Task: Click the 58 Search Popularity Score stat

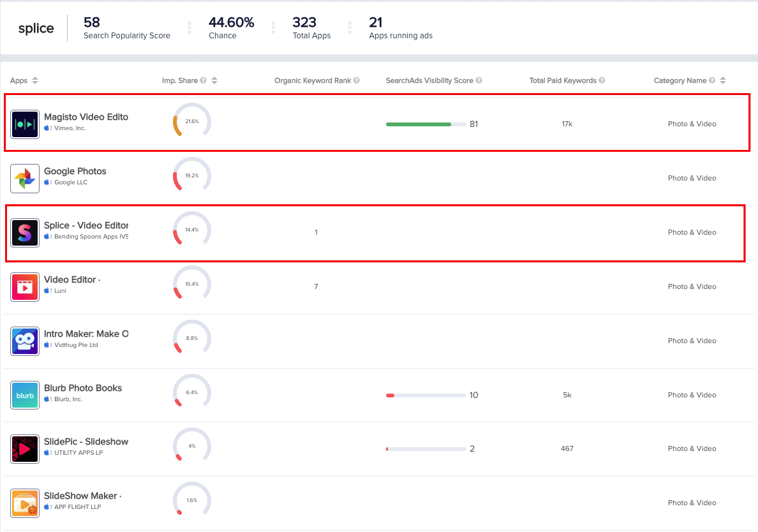Action: [127, 28]
